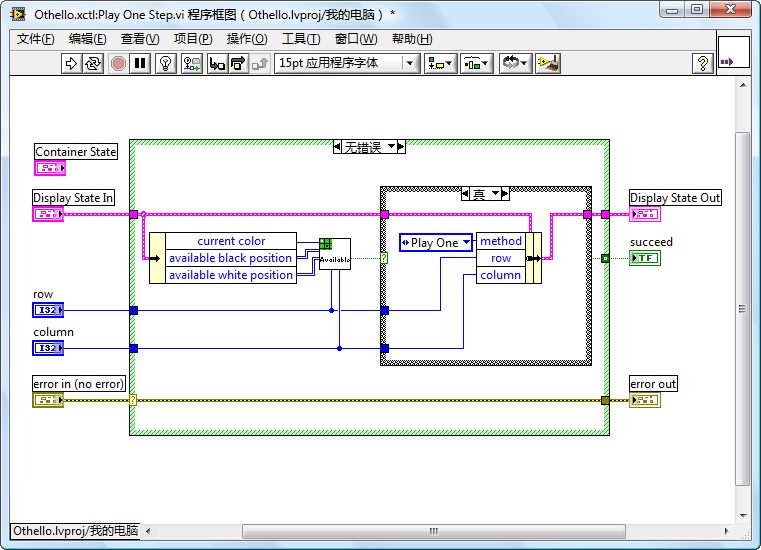Image resolution: width=761 pixels, height=550 pixels.
Task: Open the Reorder dropdown in toolbar
Action: [515, 63]
